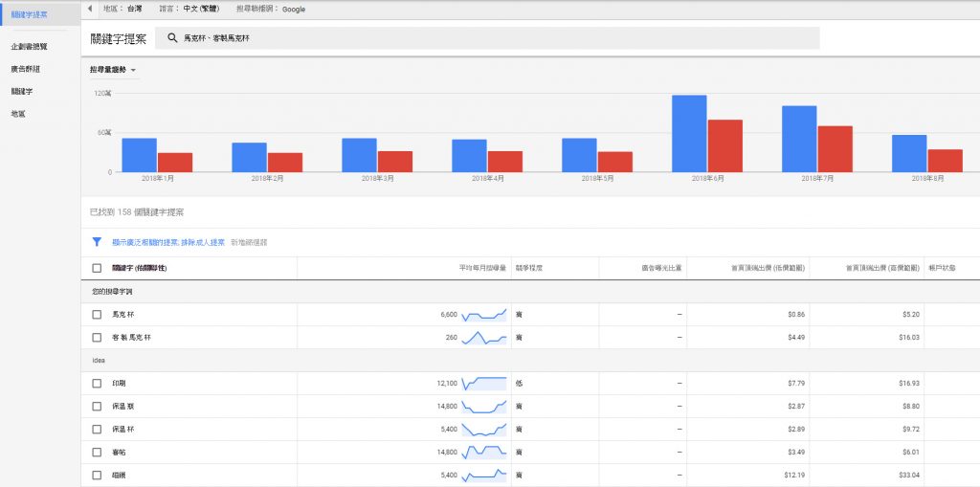Open 地區 in the sidebar

tap(17, 115)
